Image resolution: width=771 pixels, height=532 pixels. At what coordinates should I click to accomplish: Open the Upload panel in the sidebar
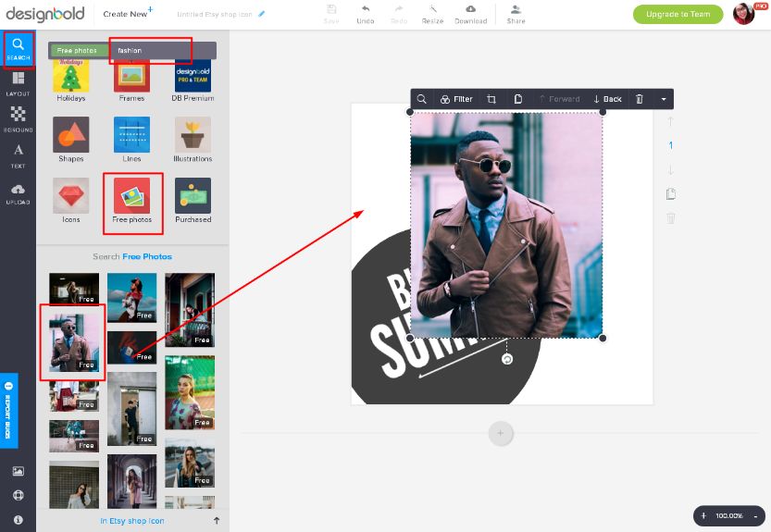coord(19,194)
